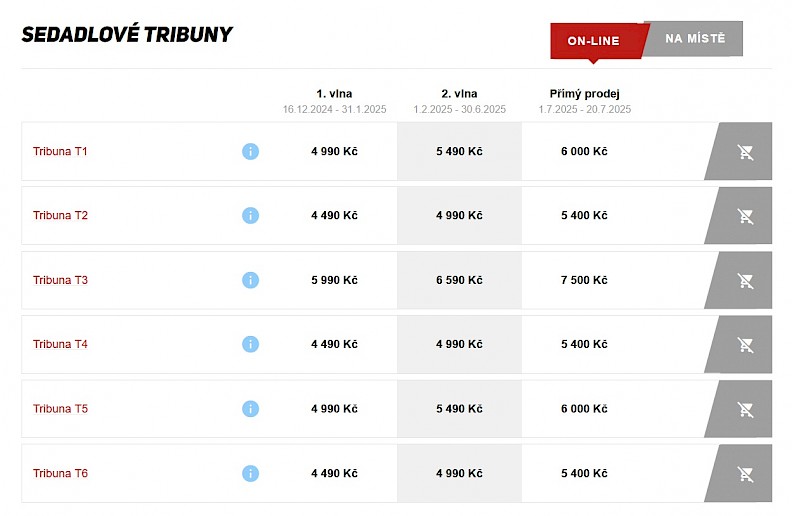
Task: Open the Tribuna T1 link
Action: click(x=60, y=152)
